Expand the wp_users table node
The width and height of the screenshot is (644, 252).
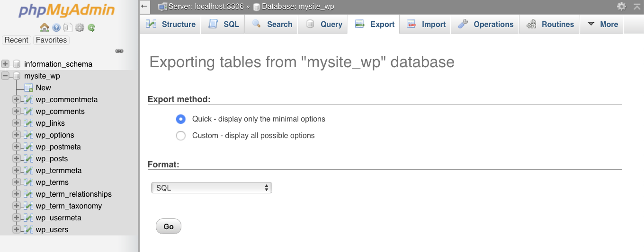tap(17, 230)
